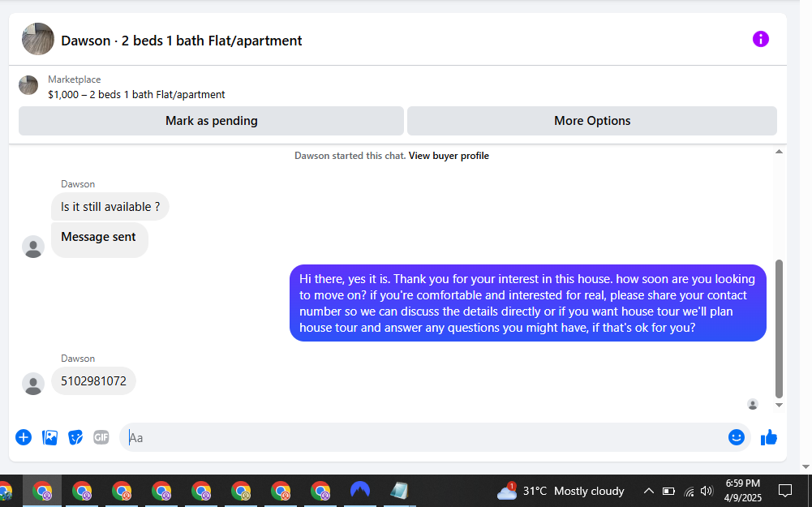This screenshot has width=812, height=507.
Task: Click the '5102981072' message bubble
Action: 93,381
